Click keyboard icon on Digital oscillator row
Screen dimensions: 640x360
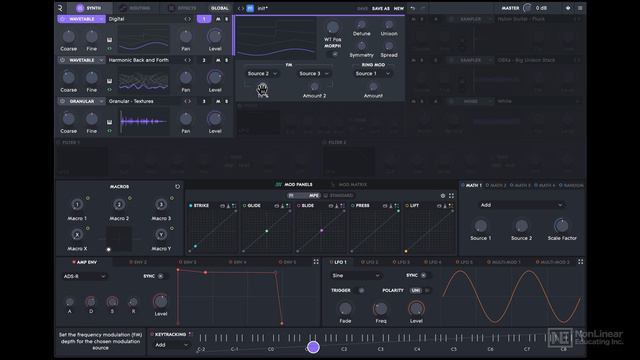click(x=109, y=40)
